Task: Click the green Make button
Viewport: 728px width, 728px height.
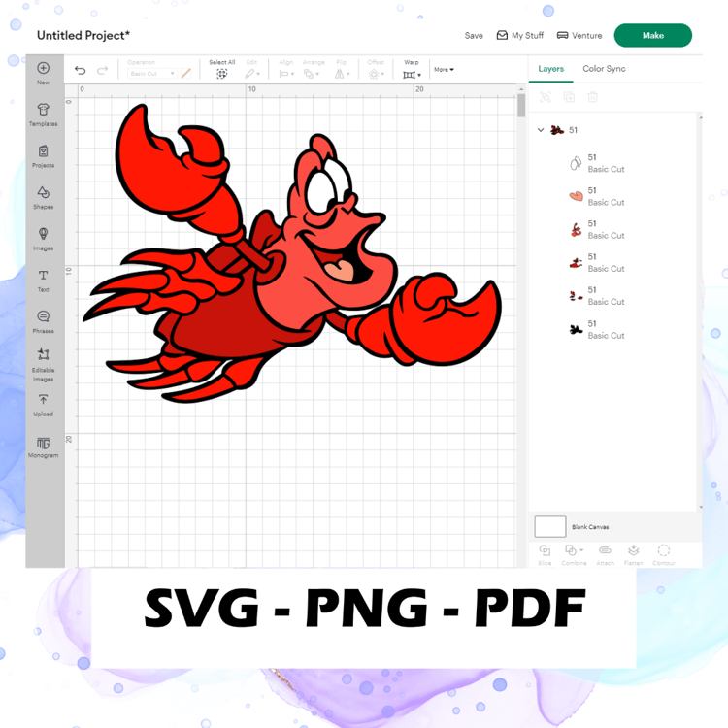Action: (653, 35)
